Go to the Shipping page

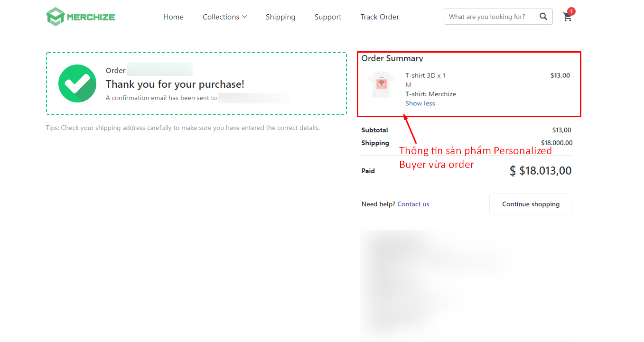pyautogui.click(x=280, y=17)
